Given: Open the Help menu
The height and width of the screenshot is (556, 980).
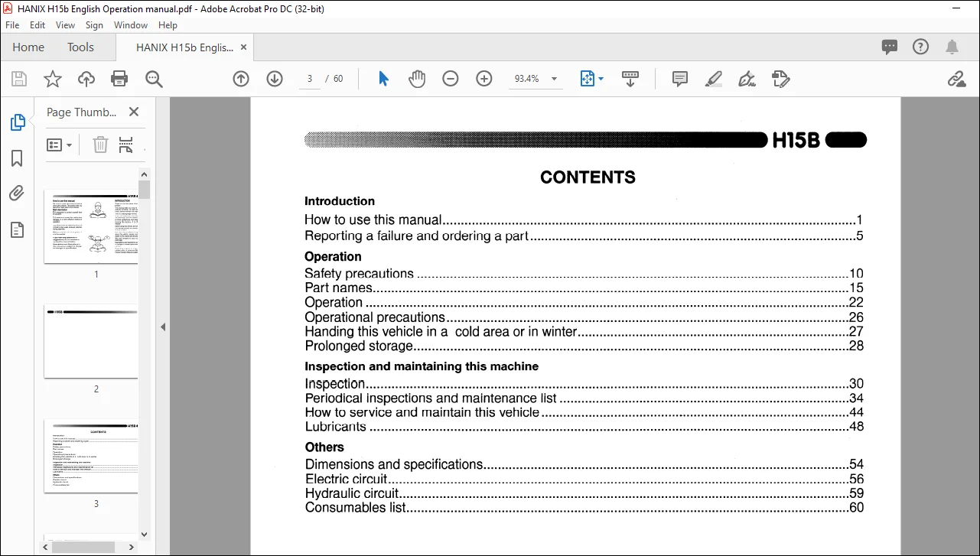Looking at the screenshot, I should click(x=168, y=25).
